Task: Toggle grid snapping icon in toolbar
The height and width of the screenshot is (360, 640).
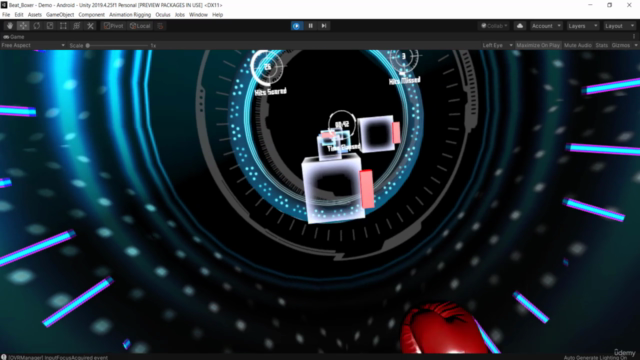Action: tap(160, 26)
